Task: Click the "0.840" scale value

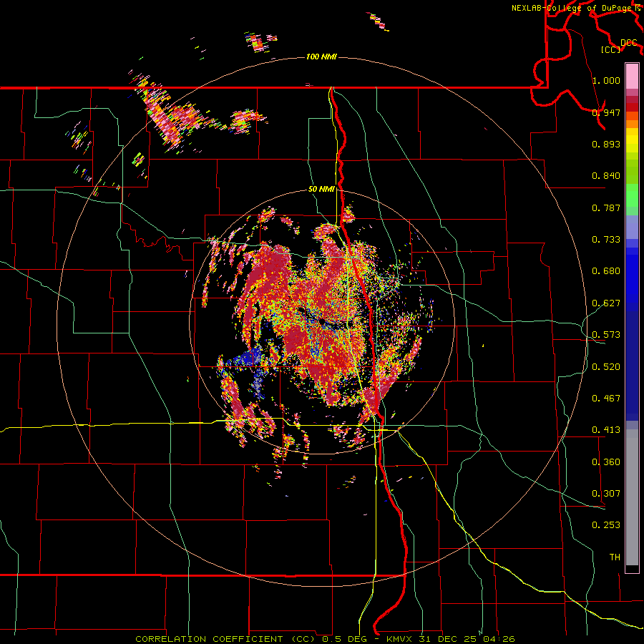Action: click(606, 176)
